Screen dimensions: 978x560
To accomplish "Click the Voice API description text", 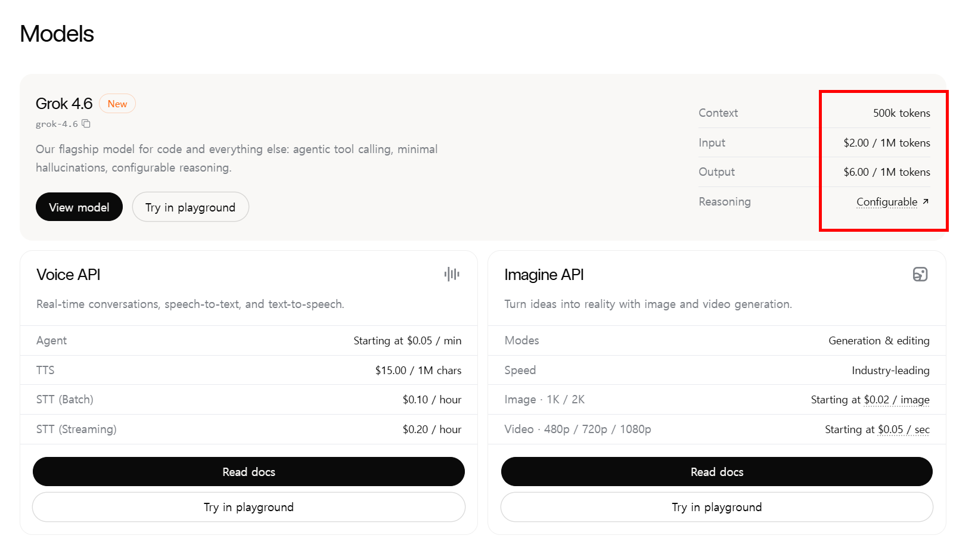I will coord(190,304).
